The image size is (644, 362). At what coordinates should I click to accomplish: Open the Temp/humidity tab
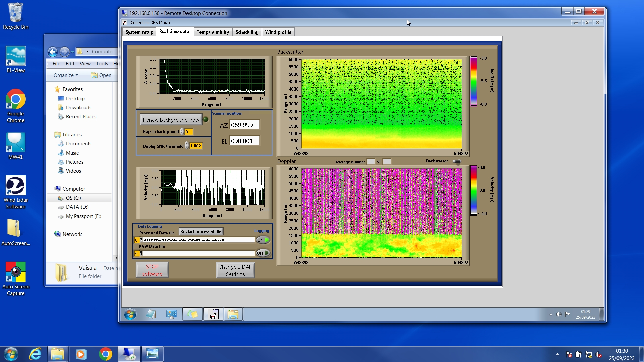tap(212, 32)
